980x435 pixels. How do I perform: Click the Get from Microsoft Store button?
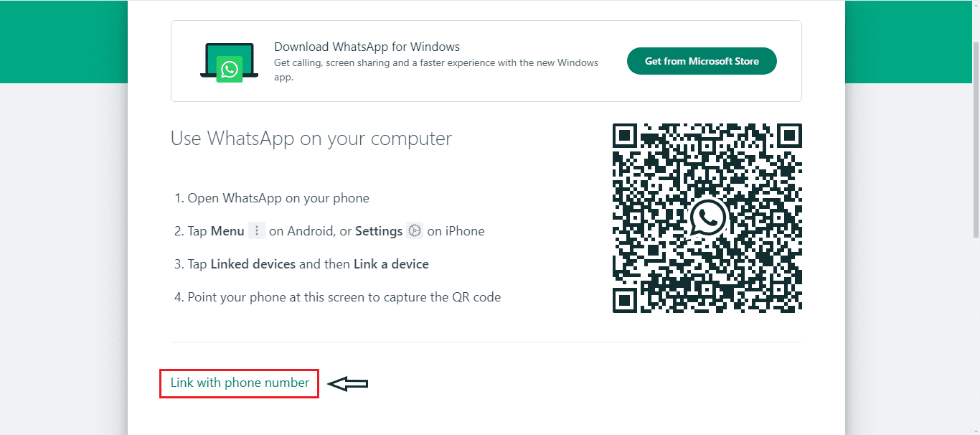point(702,61)
